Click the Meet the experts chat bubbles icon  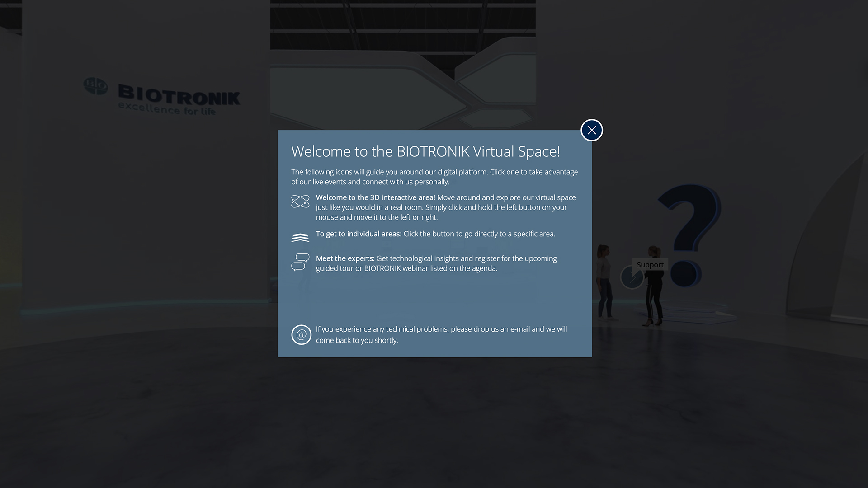300,262
